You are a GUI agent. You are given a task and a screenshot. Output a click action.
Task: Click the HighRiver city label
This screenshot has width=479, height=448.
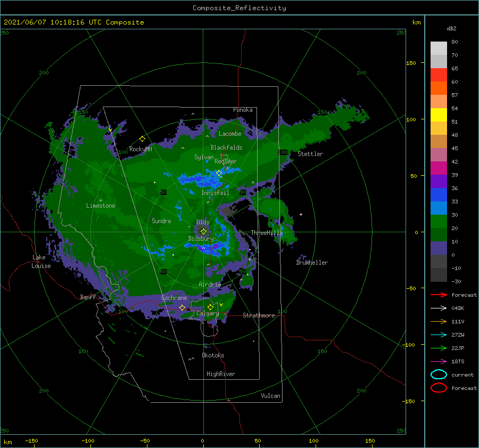point(221,374)
